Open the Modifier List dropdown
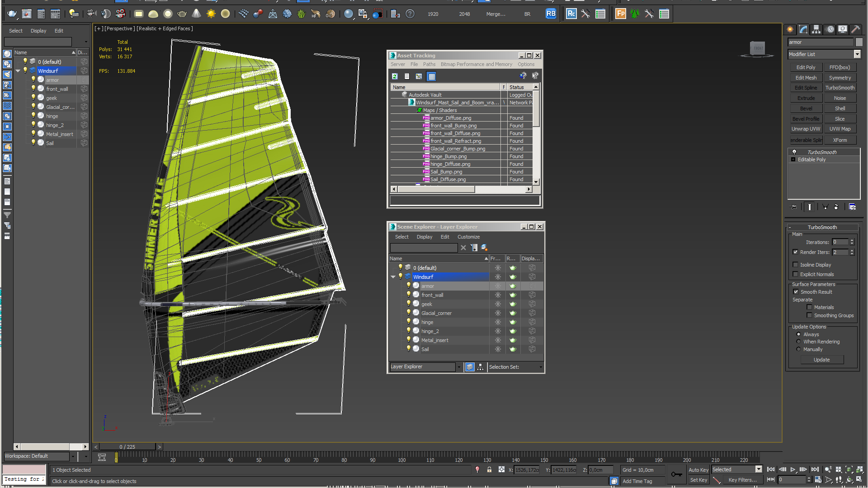Image resolution: width=868 pixels, height=488 pixels. [x=857, y=54]
